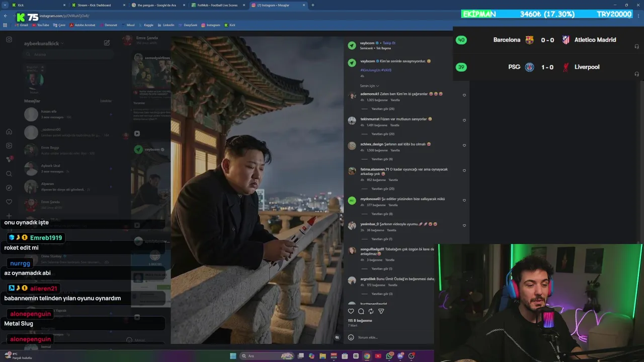Open new browser tab with plus button
644x362 pixels.
coord(313,5)
